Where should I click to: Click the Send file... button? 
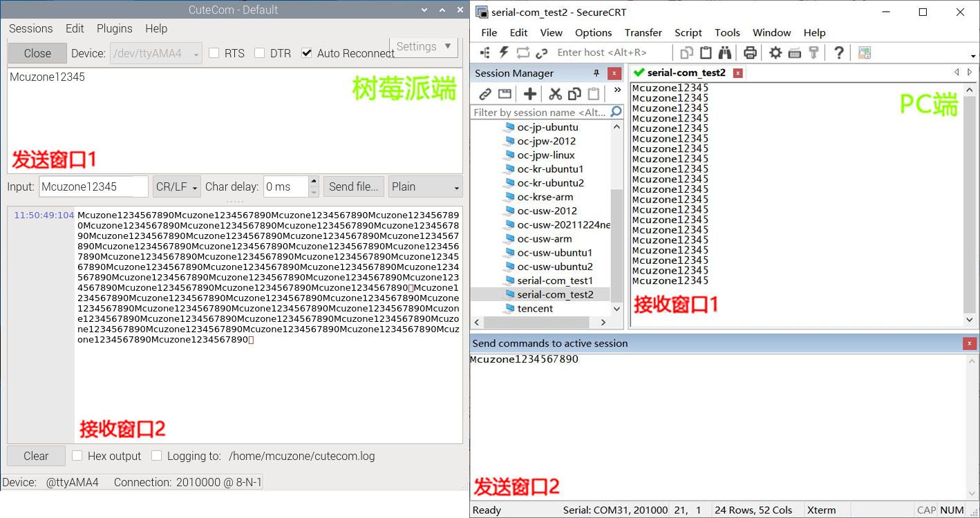tap(353, 186)
